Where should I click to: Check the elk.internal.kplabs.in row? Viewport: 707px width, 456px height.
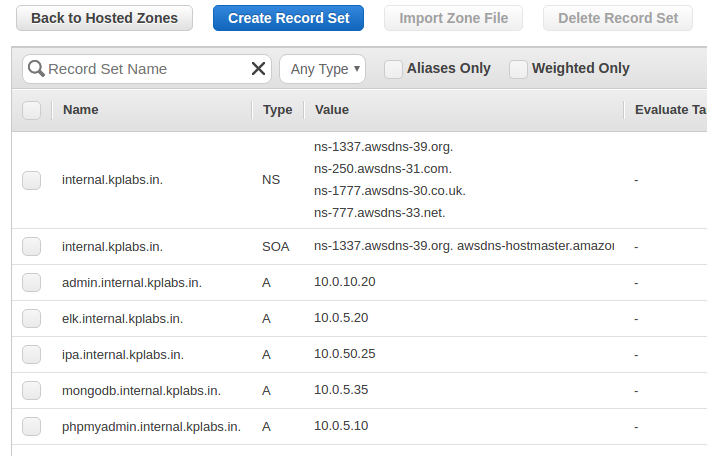pos(32,318)
